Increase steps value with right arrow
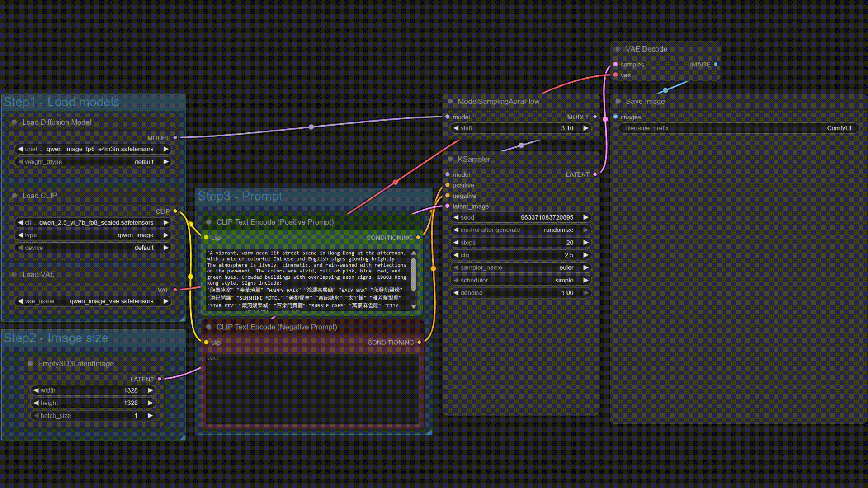Viewport: 868px width, 488px height. (586, 243)
